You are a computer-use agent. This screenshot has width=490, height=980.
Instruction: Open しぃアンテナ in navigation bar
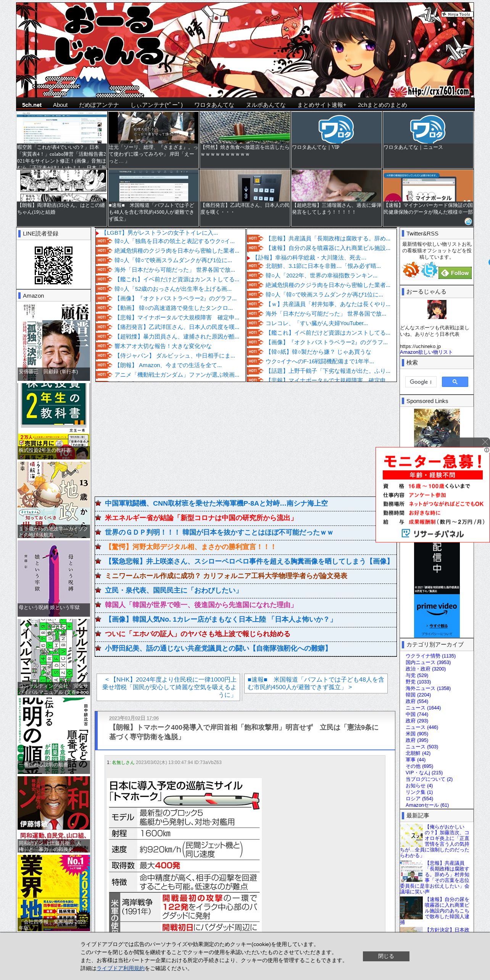click(x=157, y=105)
